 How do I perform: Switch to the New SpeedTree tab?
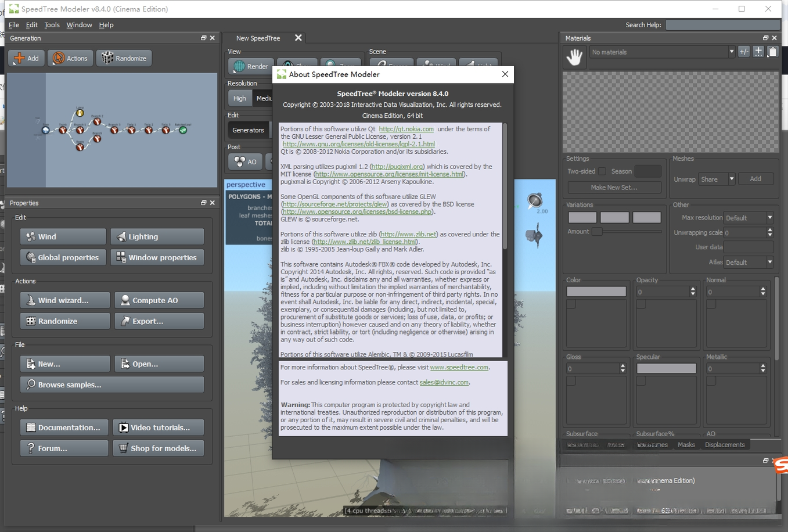tap(258, 38)
